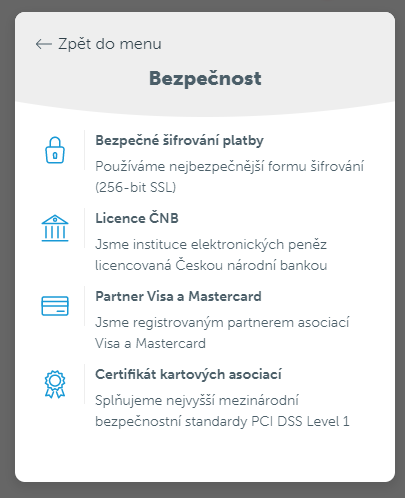
Task: Go back via 'Zpět do menu' link
Action: tap(99, 44)
